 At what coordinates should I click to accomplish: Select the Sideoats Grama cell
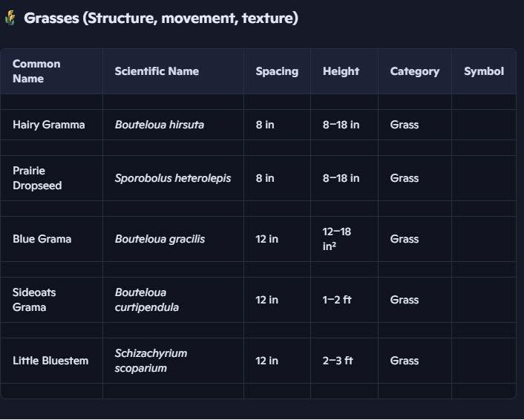34,300
